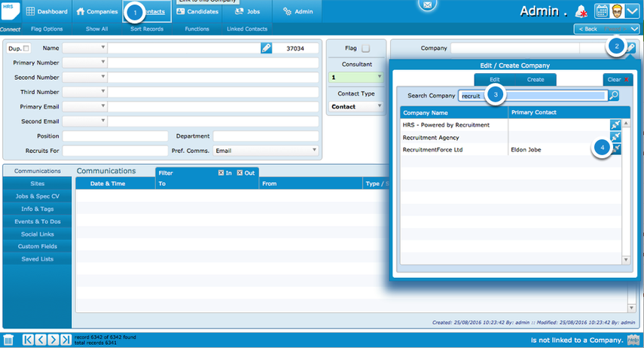This screenshot has height=348, width=644.
Task: Click the edit pencil icon beside Name
Action: pyautogui.click(x=266, y=48)
